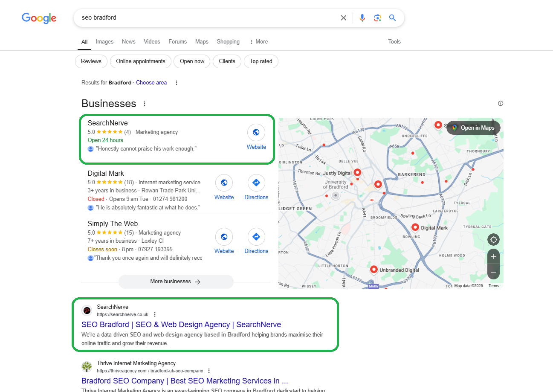Image resolution: width=553 pixels, height=392 pixels.
Task: Click Justly Digital map pin
Action: click(x=358, y=172)
